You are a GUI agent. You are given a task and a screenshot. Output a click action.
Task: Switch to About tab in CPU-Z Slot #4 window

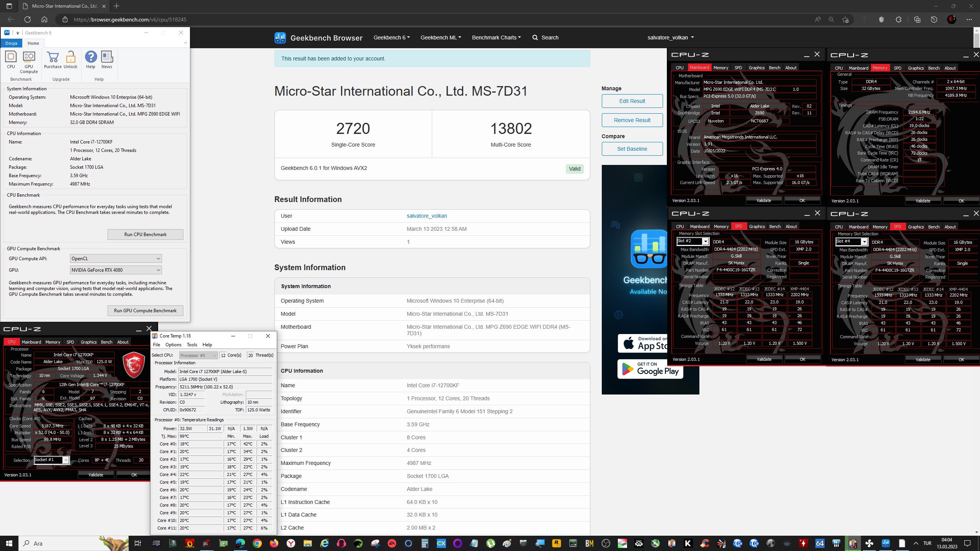pos(950,227)
